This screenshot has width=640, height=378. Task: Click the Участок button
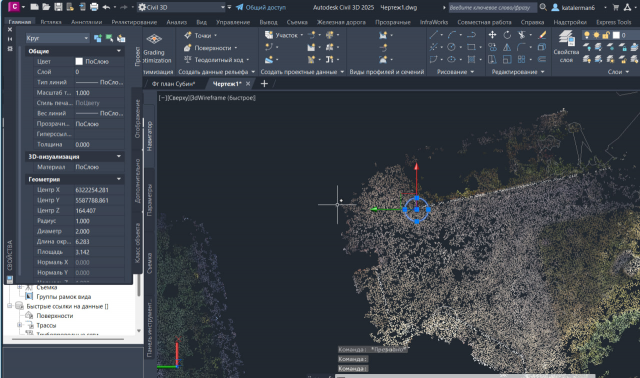click(x=282, y=36)
